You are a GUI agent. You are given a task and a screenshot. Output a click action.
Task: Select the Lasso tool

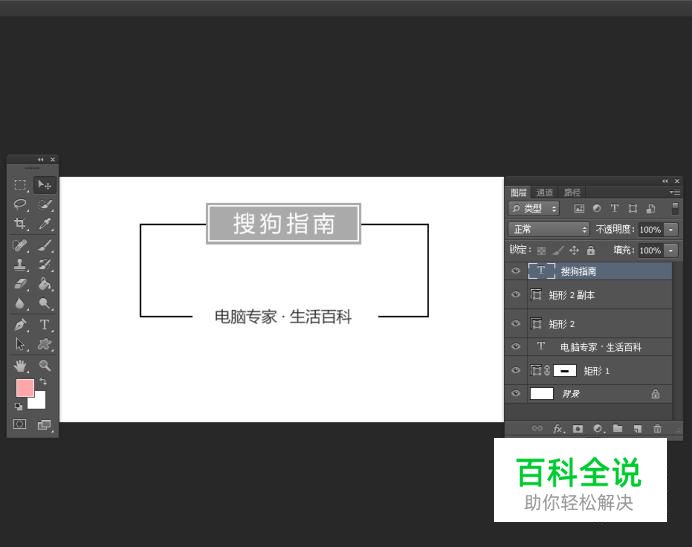coord(20,204)
